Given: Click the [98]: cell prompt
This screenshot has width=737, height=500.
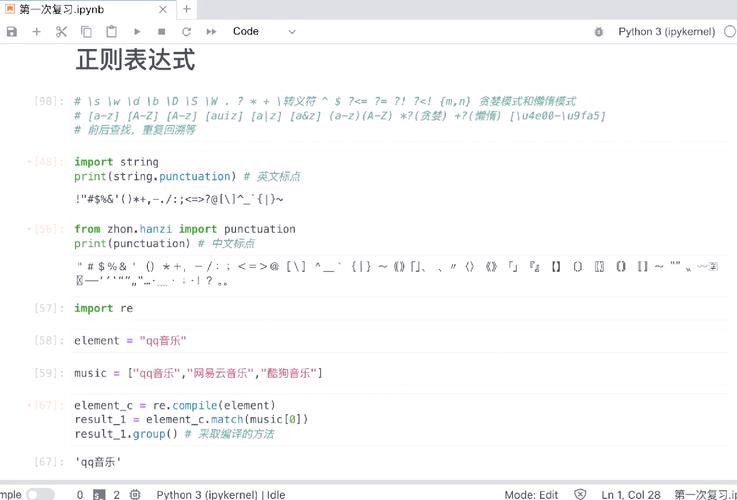Looking at the screenshot, I should tap(49, 101).
